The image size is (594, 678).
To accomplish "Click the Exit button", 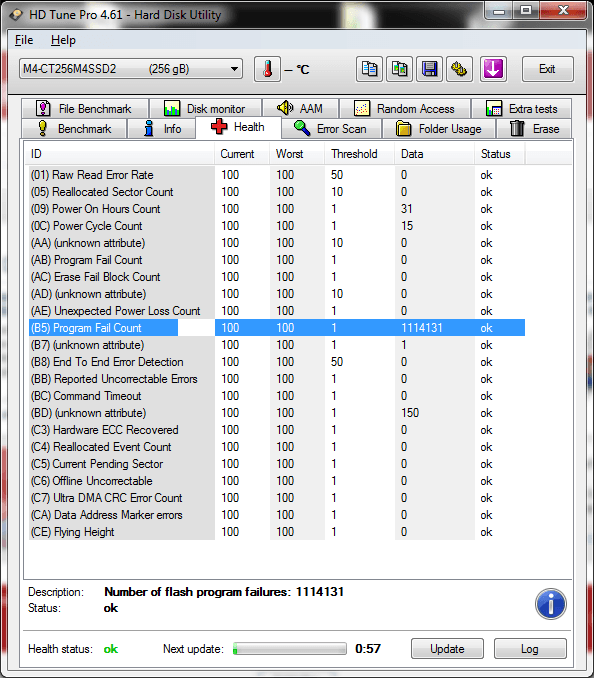I will click(548, 69).
